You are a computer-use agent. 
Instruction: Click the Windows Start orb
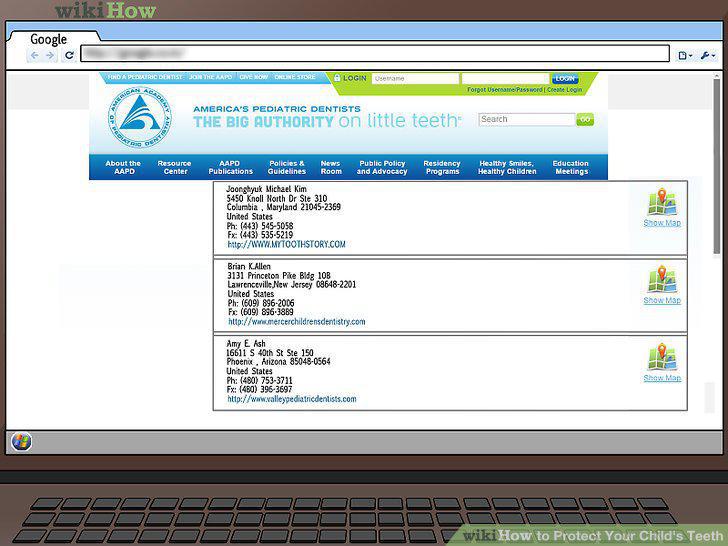point(22,441)
